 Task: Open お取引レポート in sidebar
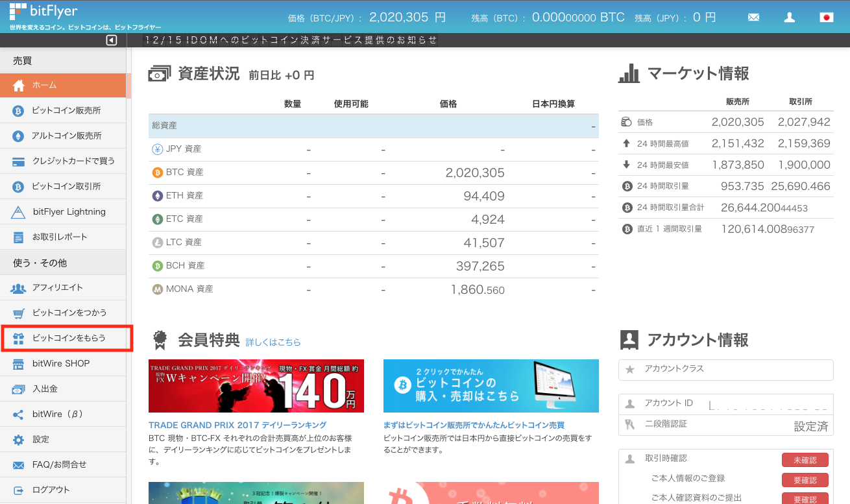63,237
